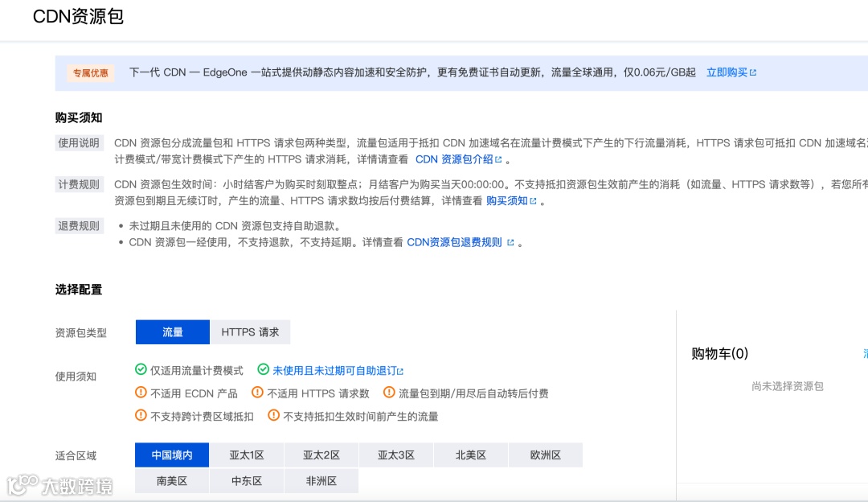Click the 计费规则 label

pyautogui.click(x=79, y=184)
